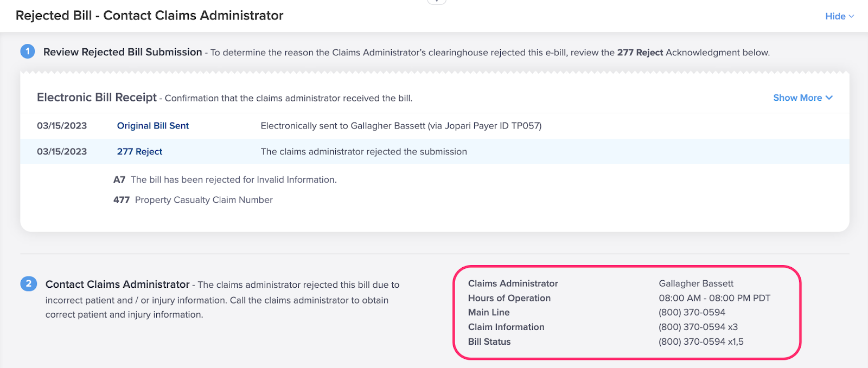The width and height of the screenshot is (868, 368).
Task: Click the Hours of Operation value
Action: [714, 298]
